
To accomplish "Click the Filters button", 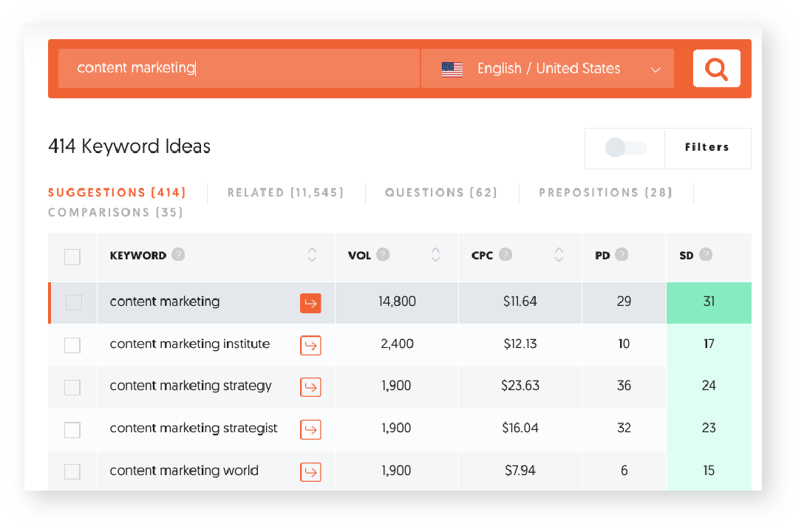I will tap(706, 148).
